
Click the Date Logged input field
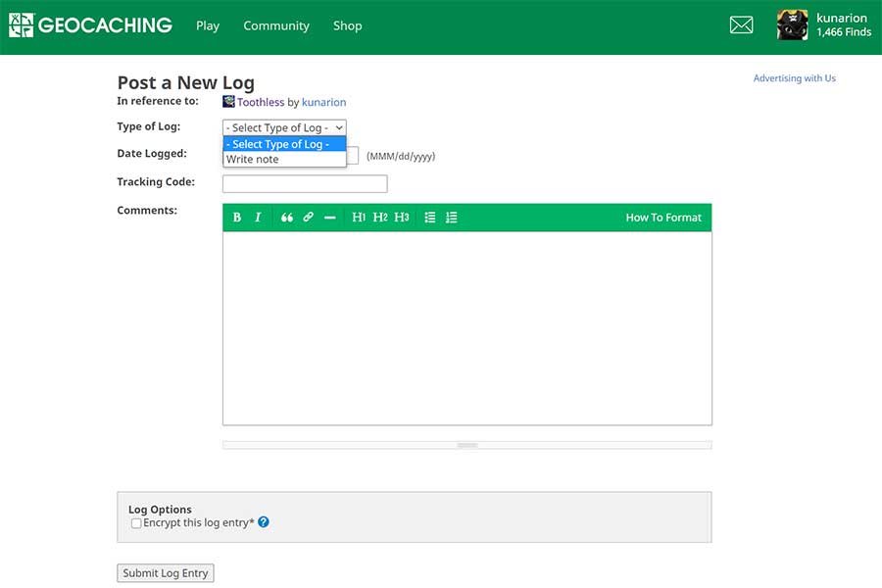coord(352,155)
